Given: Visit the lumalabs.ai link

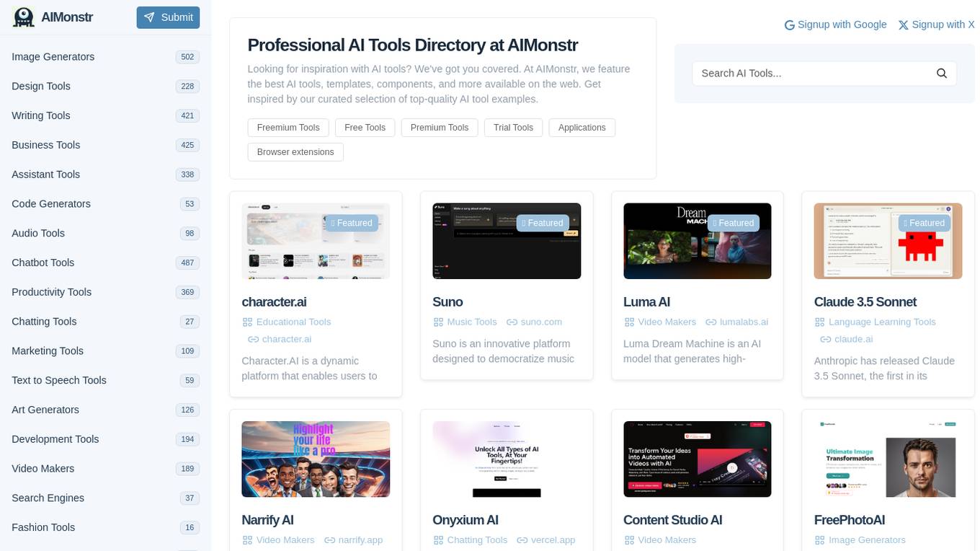Looking at the screenshot, I should pyautogui.click(x=744, y=322).
